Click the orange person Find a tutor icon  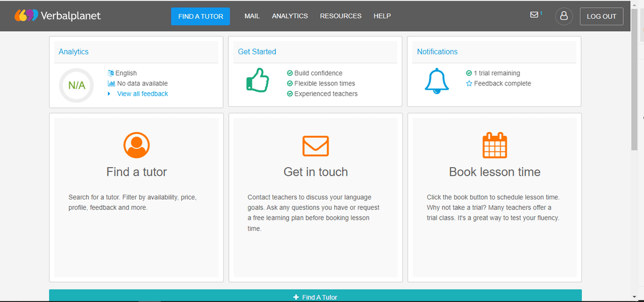(x=136, y=145)
